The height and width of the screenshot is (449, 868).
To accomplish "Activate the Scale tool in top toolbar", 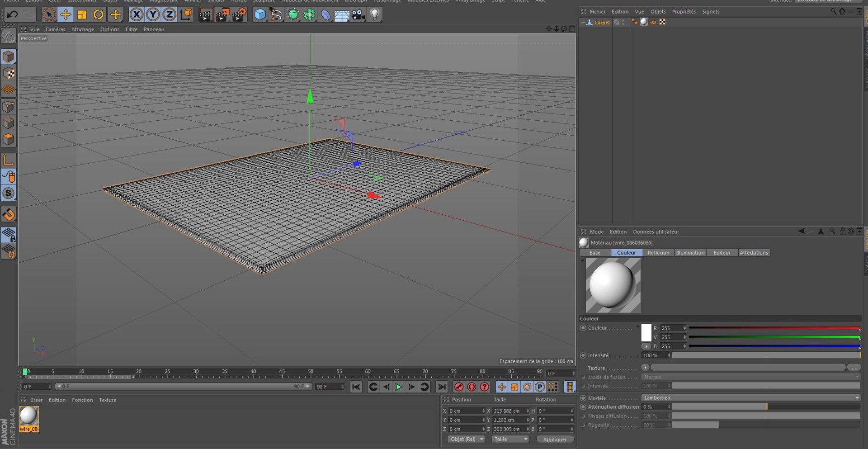I will tap(82, 14).
